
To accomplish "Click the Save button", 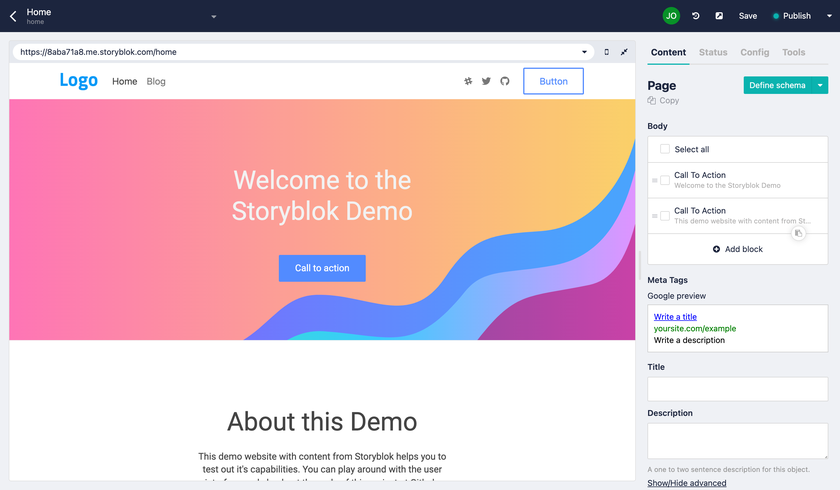I will 747,16.
